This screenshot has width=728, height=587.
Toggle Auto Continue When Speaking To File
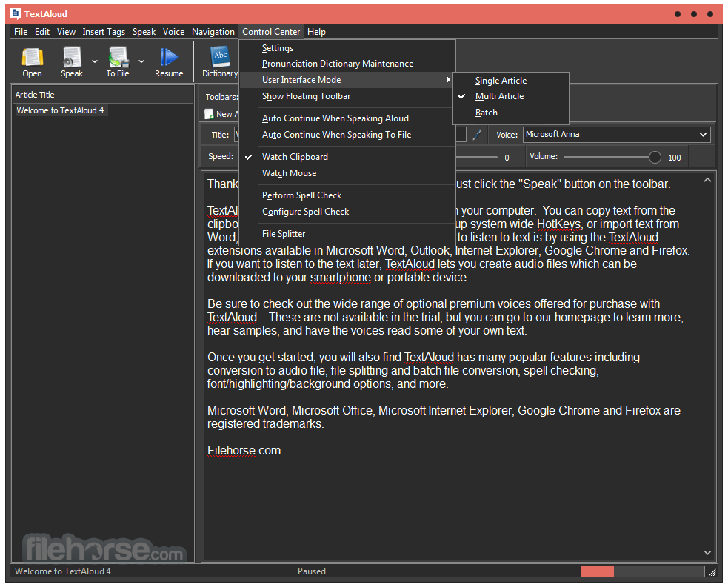[x=347, y=135]
